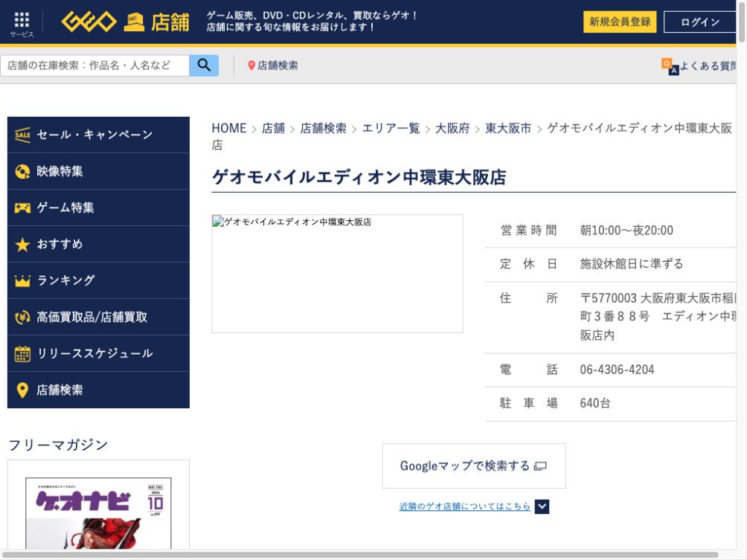The width and height of the screenshot is (747, 560).
Task: Open 映像特集 sidebar menu item
Action: (99, 172)
